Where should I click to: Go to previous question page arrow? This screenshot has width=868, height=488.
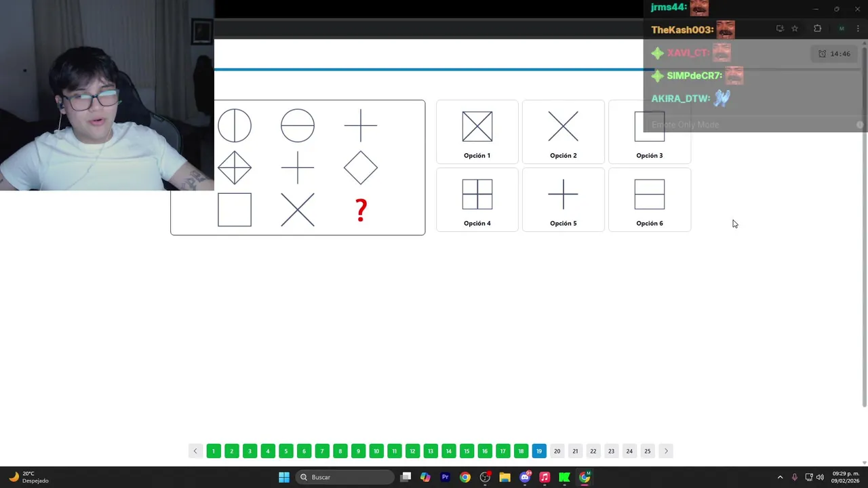[x=195, y=451]
